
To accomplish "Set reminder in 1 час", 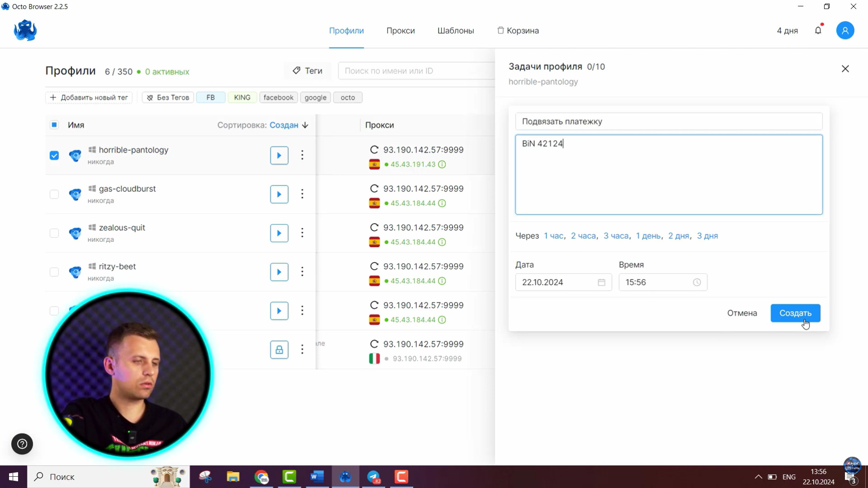I will (x=553, y=236).
